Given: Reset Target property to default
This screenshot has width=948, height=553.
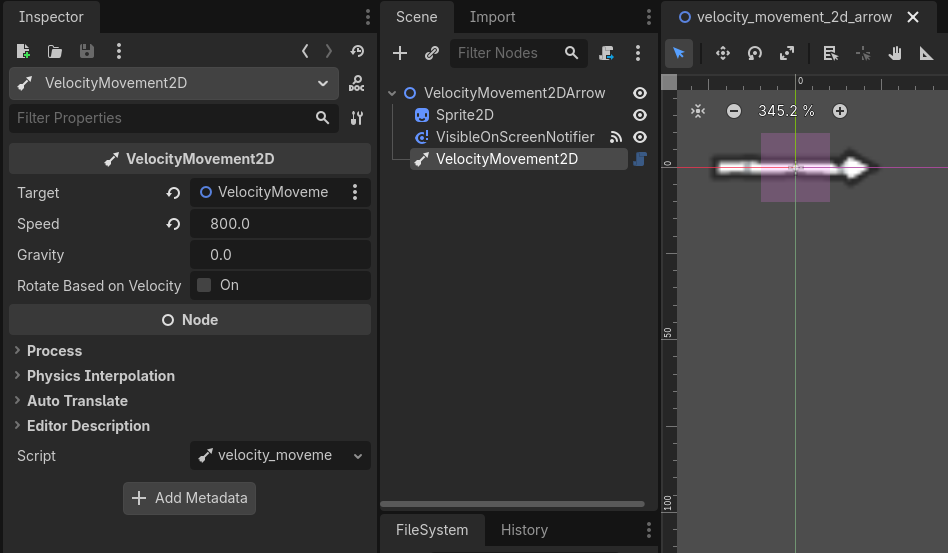Looking at the screenshot, I should pyautogui.click(x=174, y=193).
